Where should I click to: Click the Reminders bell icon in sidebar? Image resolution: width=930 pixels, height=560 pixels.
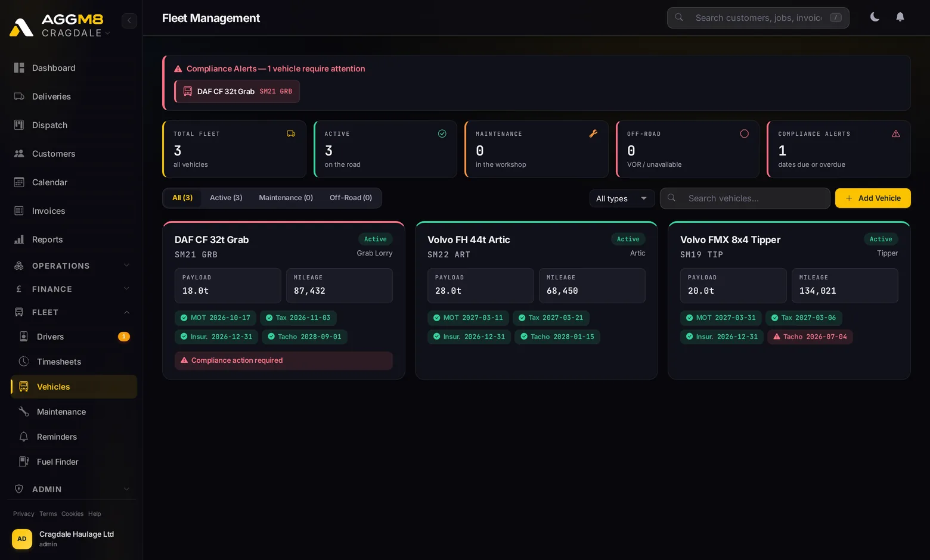[x=24, y=437]
